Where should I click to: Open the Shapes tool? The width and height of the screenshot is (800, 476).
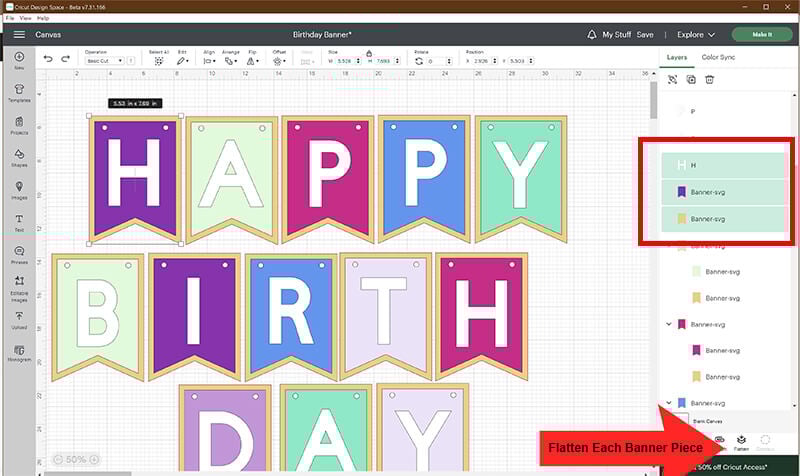(x=19, y=158)
